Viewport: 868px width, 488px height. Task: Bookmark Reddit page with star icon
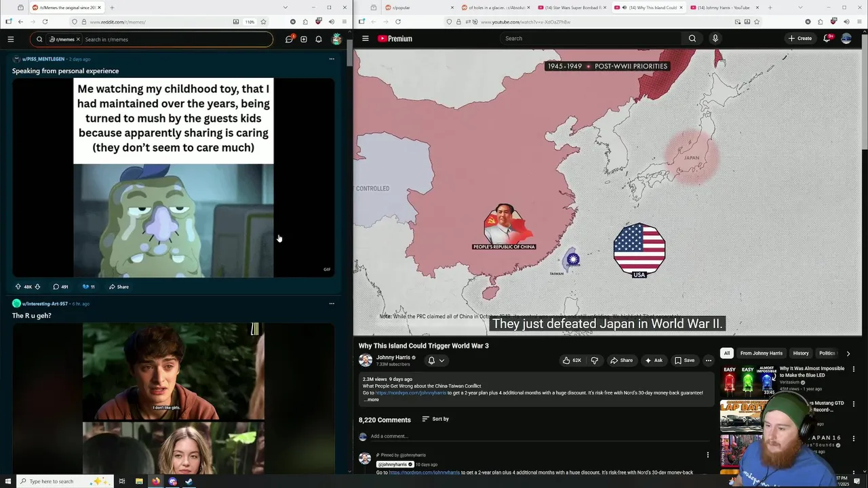[263, 22]
